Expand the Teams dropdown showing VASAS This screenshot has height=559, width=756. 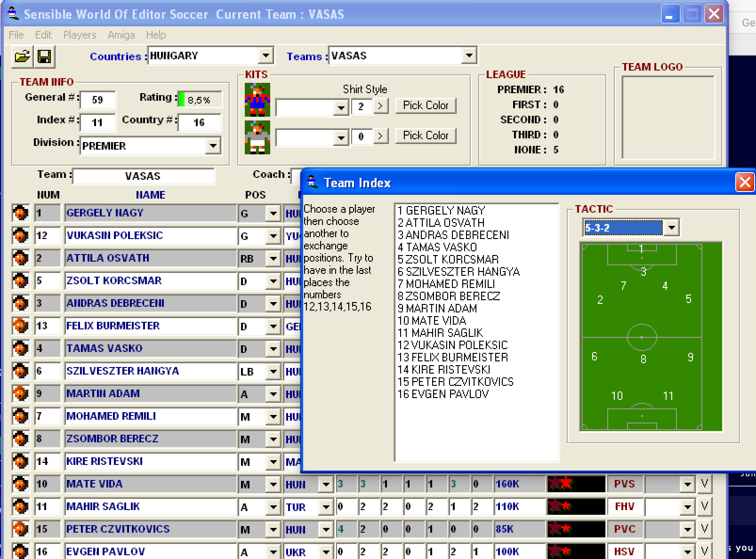(x=469, y=56)
